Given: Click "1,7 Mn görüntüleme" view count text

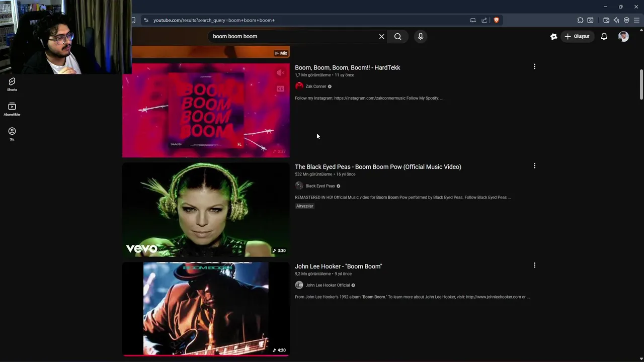Looking at the screenshot, I should click(313, 75).
